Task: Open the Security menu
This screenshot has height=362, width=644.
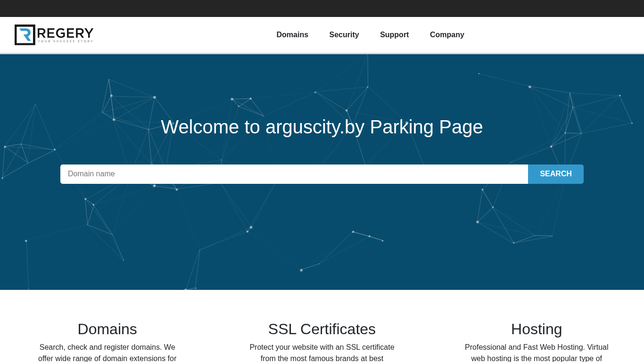Action: pos(344,35)
